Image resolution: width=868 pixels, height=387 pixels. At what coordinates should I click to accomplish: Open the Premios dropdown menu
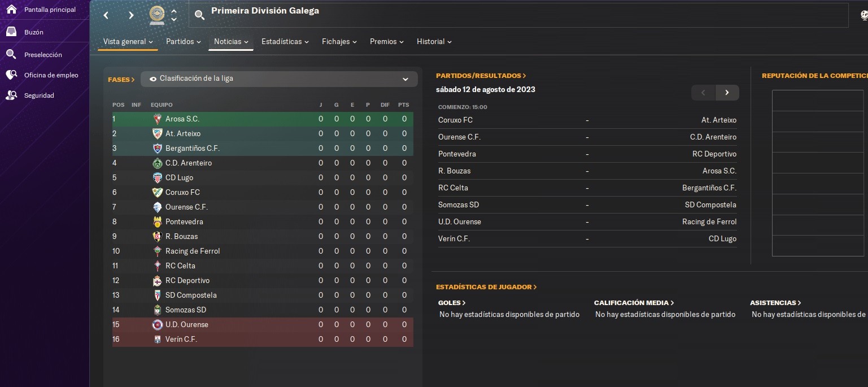click(x=387, y=42)
